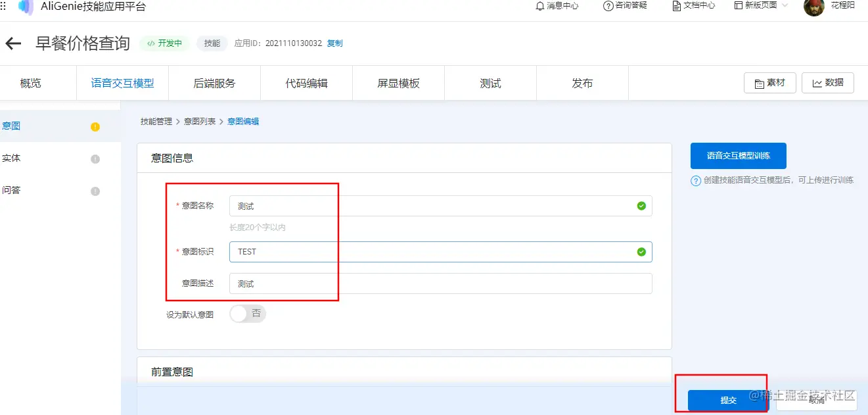Open the apps grid icon at top-left
Viewport: 868px width, 415px height.
(x=3, y=6)
